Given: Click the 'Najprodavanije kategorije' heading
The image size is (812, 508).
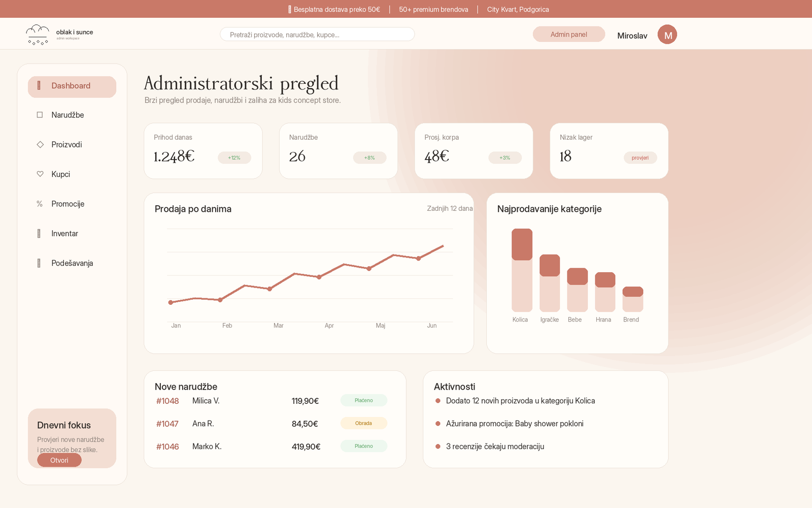Looking at the screenshot, I should pos(550,209).
